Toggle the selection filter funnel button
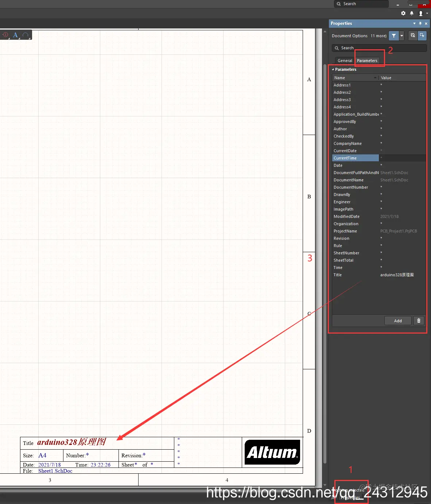Screen dimensions: 431x504 [394, 36]
